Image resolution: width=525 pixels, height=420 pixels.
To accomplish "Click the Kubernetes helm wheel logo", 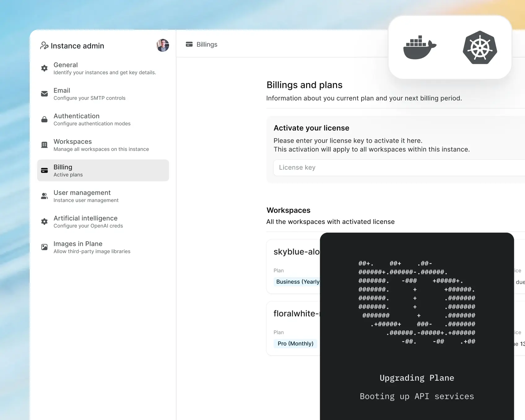I will point(480,47).
